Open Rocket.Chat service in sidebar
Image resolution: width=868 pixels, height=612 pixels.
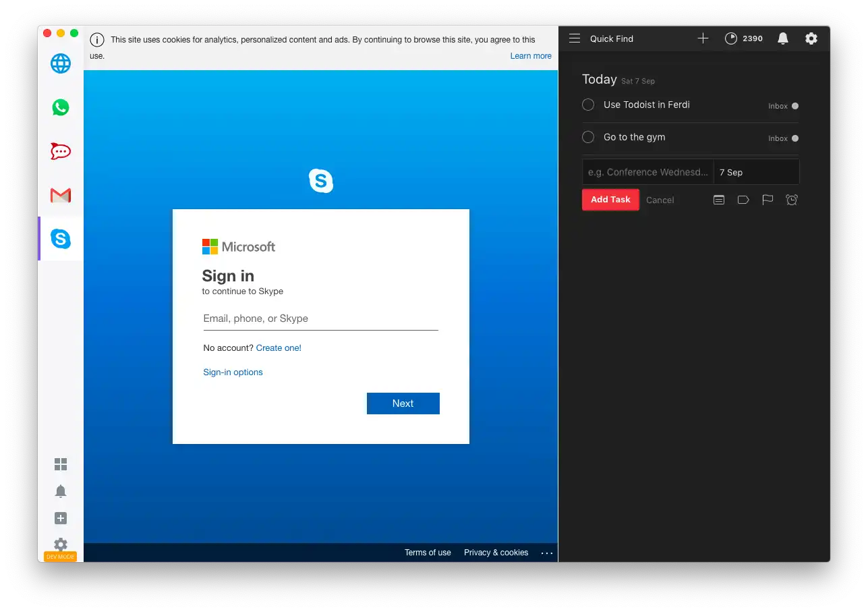point(61,151)
